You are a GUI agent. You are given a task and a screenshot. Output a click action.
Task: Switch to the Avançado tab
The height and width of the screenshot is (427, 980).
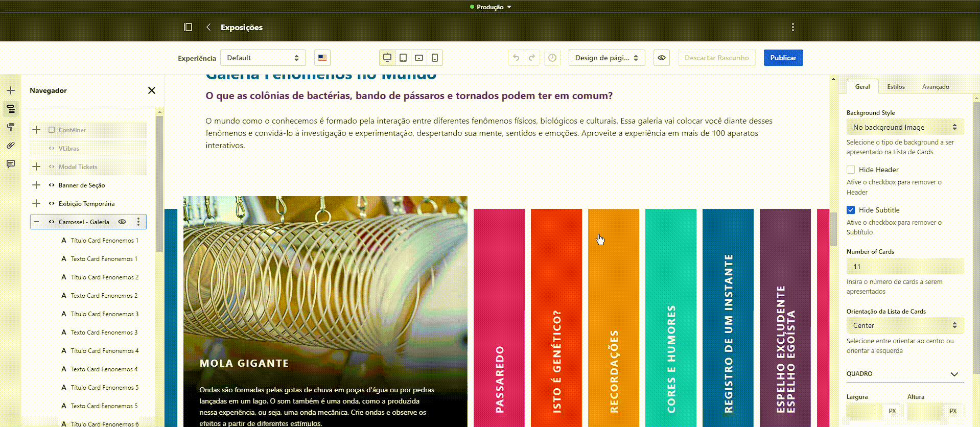coord(935,87)
